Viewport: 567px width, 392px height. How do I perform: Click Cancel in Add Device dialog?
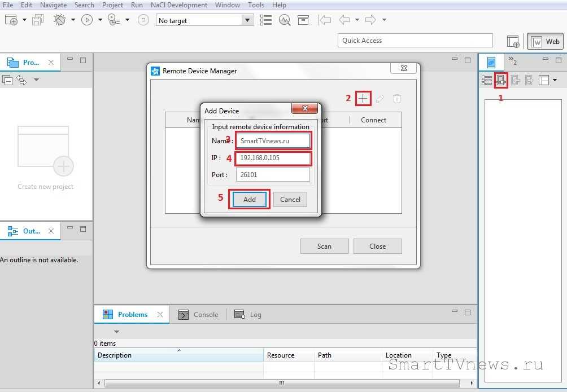pos(290,199)
